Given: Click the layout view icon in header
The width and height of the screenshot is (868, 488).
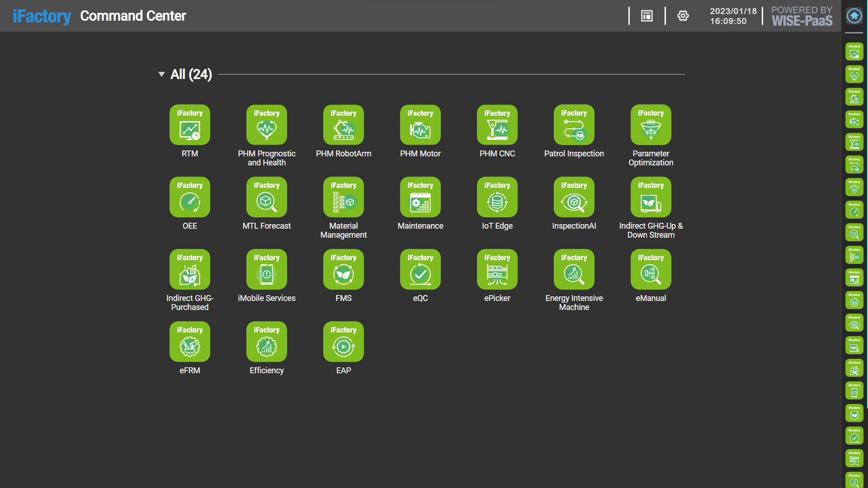Looking at the screenshot, I should [x=647, y=16].
